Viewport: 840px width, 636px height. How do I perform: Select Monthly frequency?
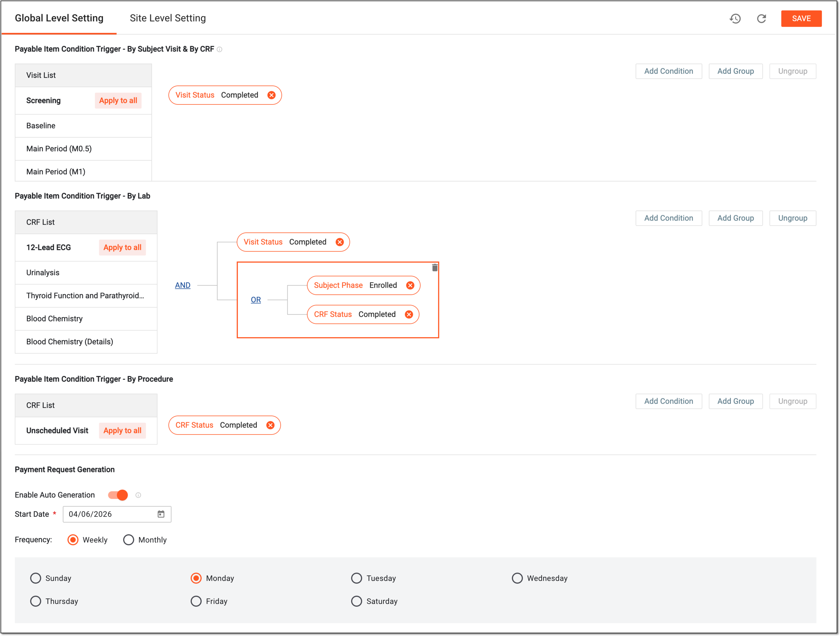128,540
